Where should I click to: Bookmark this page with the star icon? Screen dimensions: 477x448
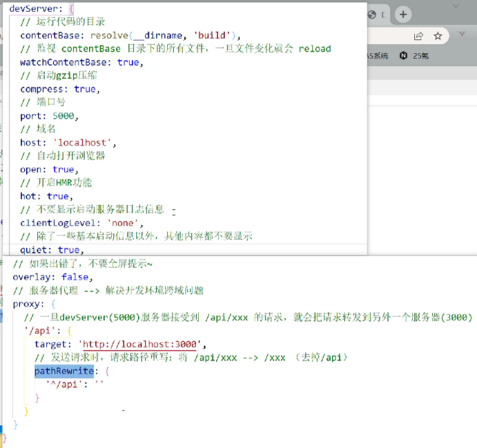pos(438,36)
